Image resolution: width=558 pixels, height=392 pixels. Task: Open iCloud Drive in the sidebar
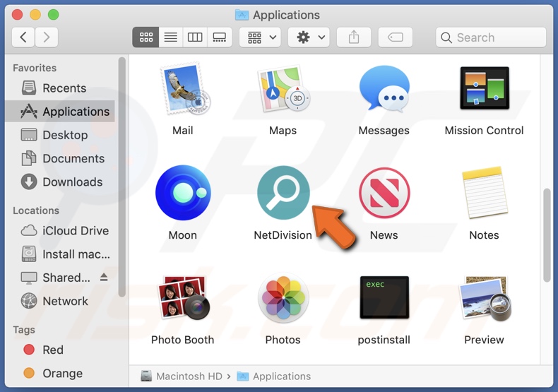tap(60, 230)
